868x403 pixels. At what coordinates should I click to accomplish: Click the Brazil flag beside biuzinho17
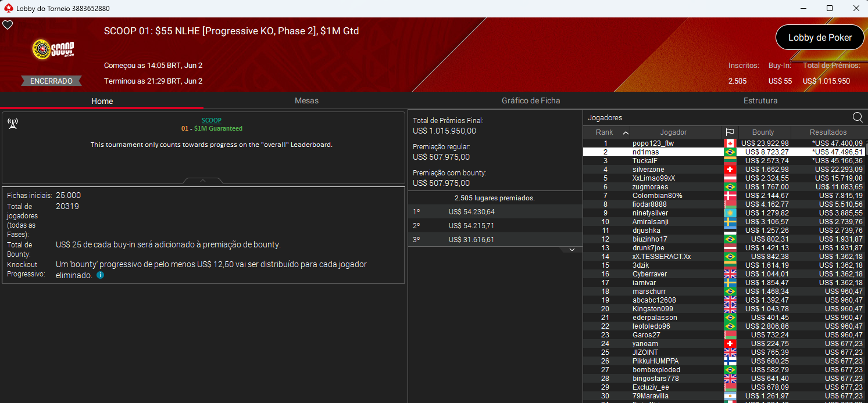coord(730,239)
